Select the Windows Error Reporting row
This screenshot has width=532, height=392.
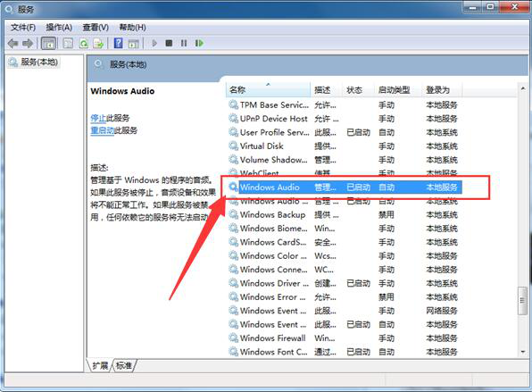tap(345, 297)
